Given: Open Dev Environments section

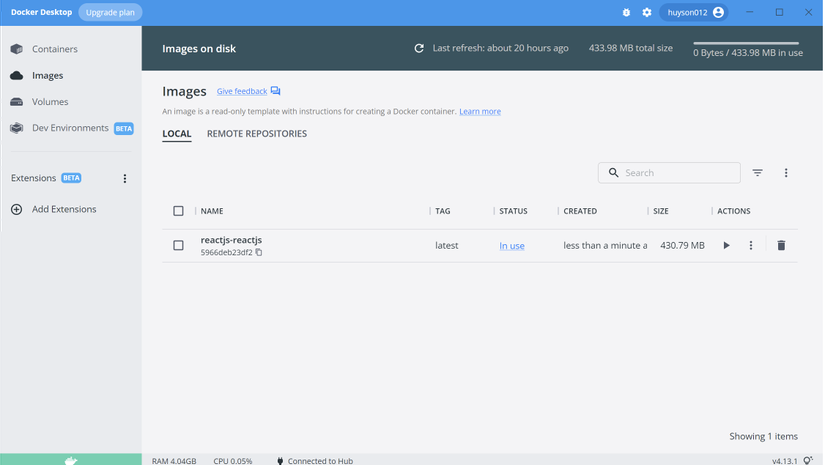Looking at the screenshot, I should pyautogui.click(x=70, y=128).
